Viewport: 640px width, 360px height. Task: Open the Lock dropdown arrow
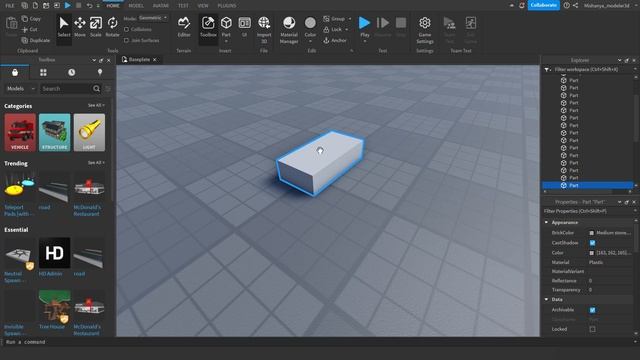347,29
